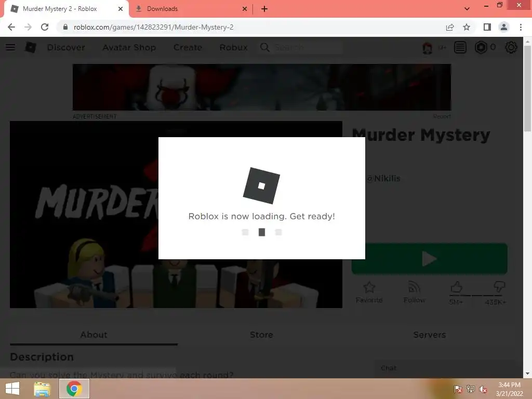Open File Explorer from the taskbar

pos(42,389)
